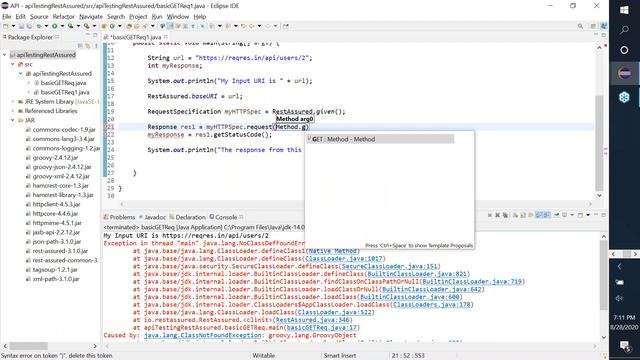This screenshot has width=640, height=360.
Task: Click java.lang.ClassNotFoundException link
Action: 202,335
